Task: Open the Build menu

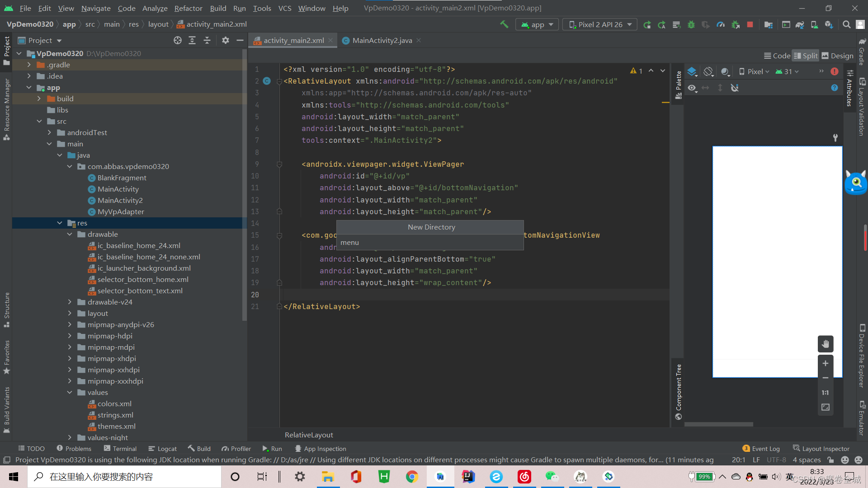Action: coord(218,8)
